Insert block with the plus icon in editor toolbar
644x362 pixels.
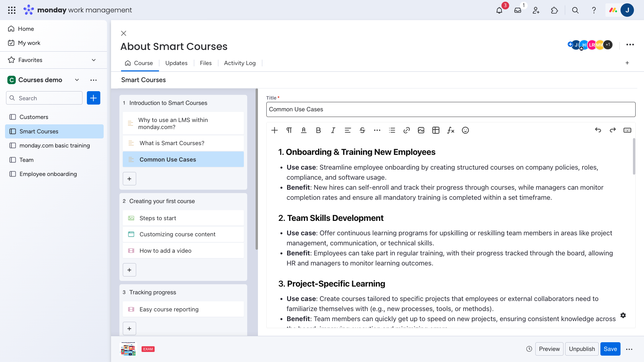pyautogui.click(x=274, y=130)
